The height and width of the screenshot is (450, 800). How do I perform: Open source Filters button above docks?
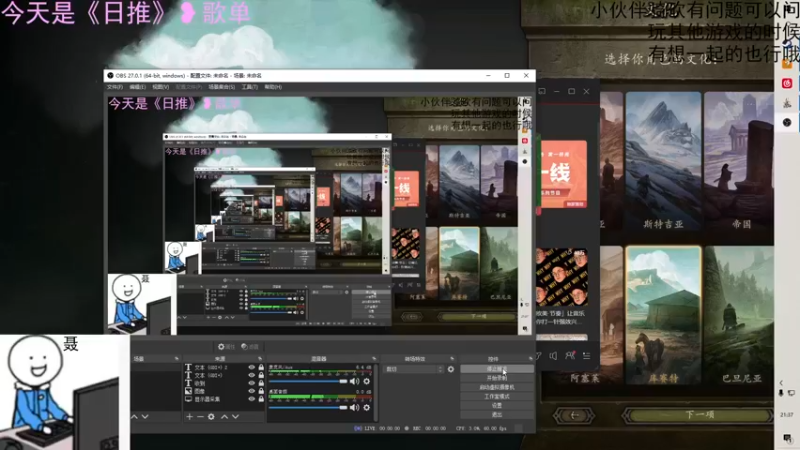249,346
